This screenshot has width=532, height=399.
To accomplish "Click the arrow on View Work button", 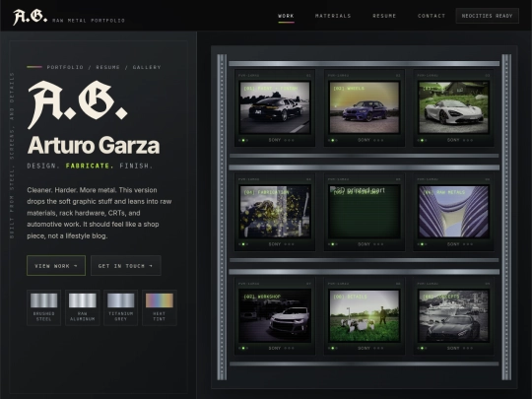I will (x=76, y=266).
